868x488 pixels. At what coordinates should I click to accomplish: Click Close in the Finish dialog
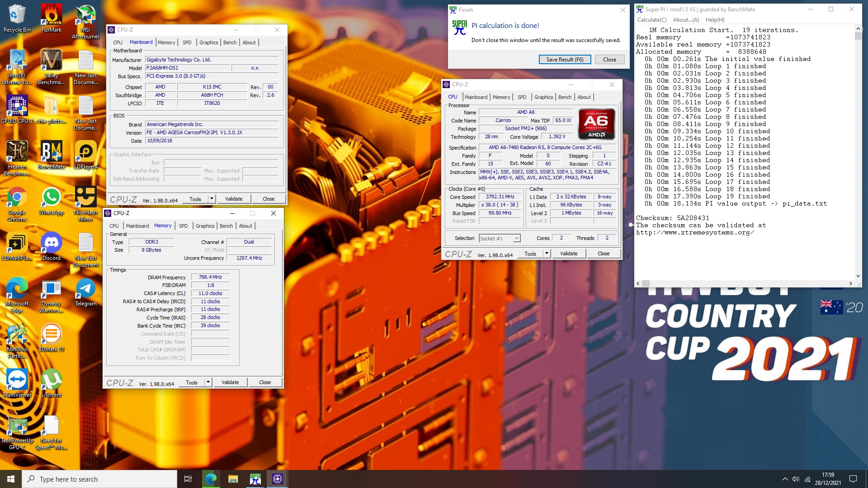(x=609, y=60)
